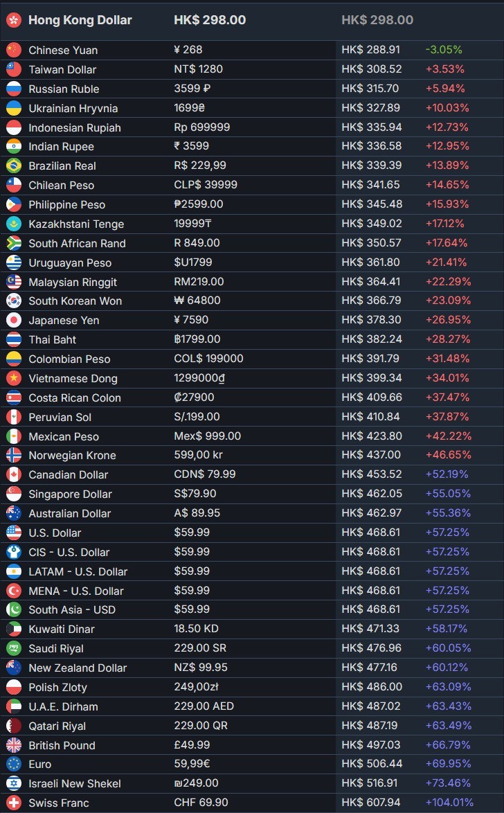
Task: Select the Swiss Franc +104.01% percentage
Action: tap(449, 803)
